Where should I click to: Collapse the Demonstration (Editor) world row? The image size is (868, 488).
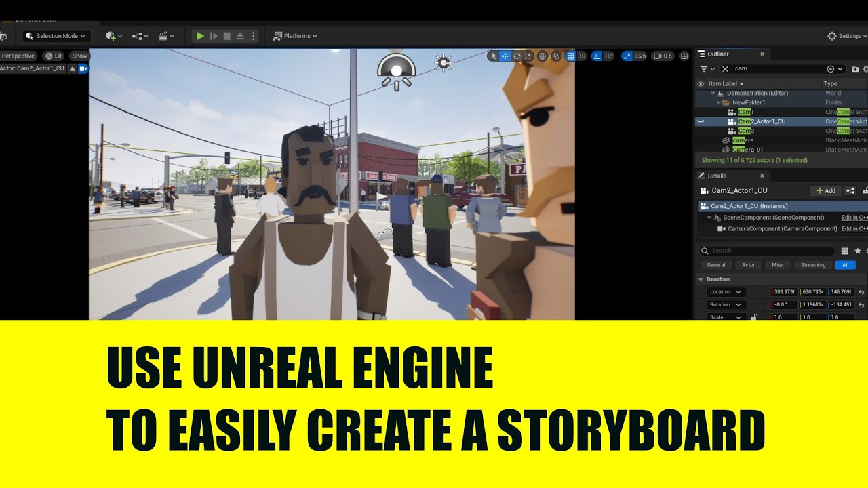click(713, 93)
